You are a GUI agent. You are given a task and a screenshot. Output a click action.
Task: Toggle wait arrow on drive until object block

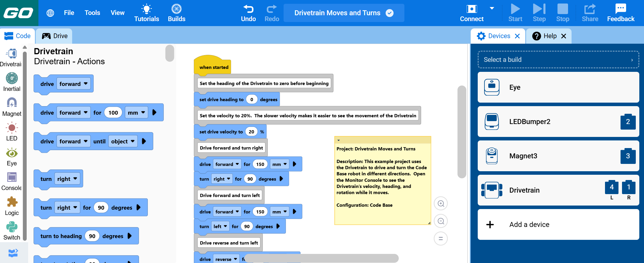tap(144, 141)
